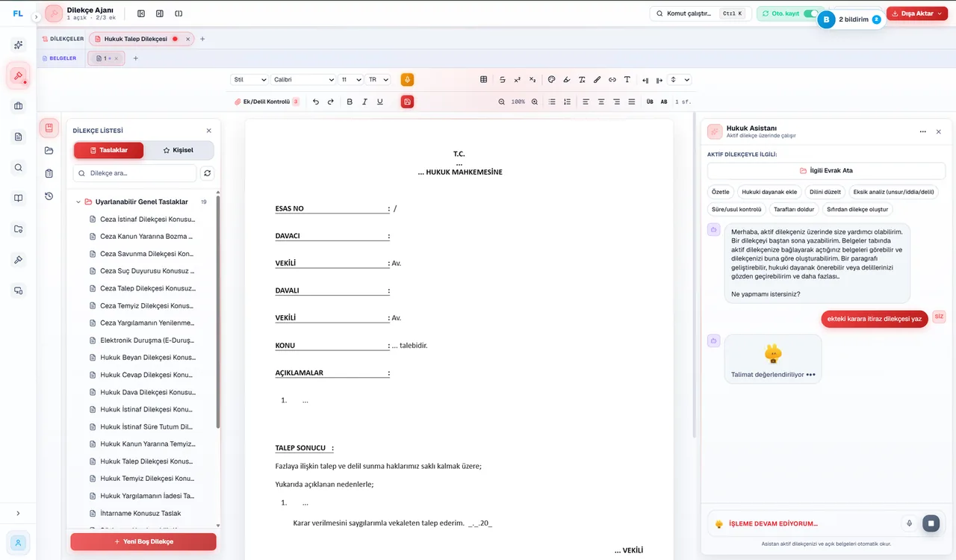Add a new dilekçe tab with plus
This screenshot has height=560, width=956.
click(x=202, y=39)
